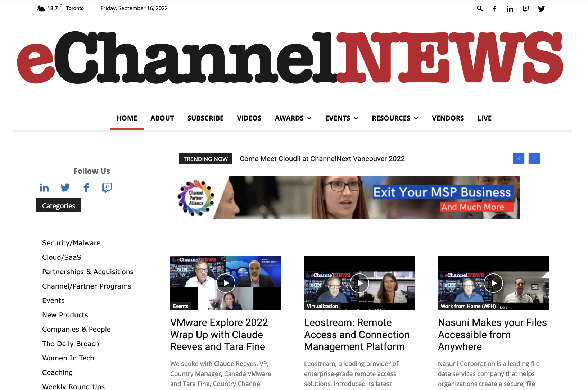Expand the RESOURCES dropdown menu

click(395, 118)
